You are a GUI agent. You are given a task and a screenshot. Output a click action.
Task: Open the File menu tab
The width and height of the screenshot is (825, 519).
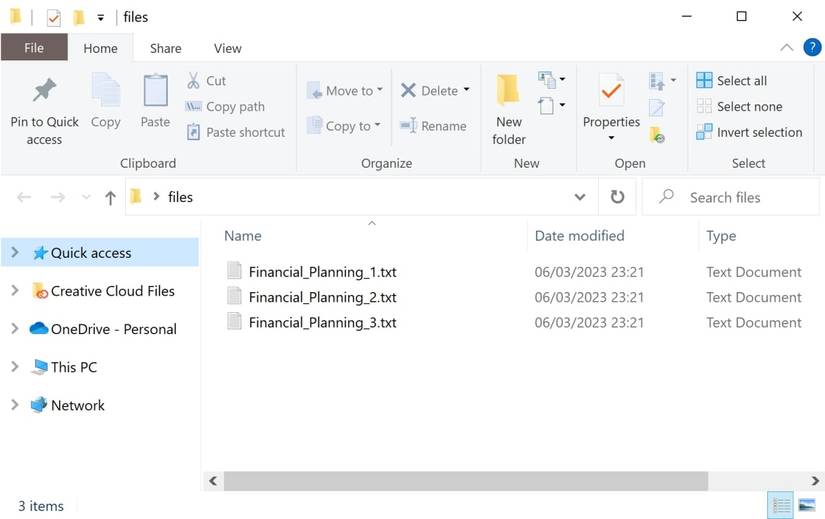click(x=34, y=48)
